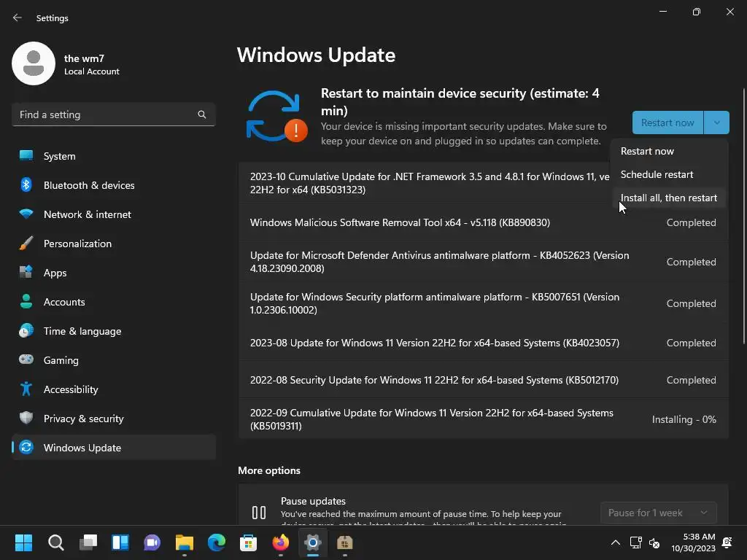This screenshot has height=560, width=747.
Task: Click the back arrow in Settings
Action: click(x=18, y=17)
